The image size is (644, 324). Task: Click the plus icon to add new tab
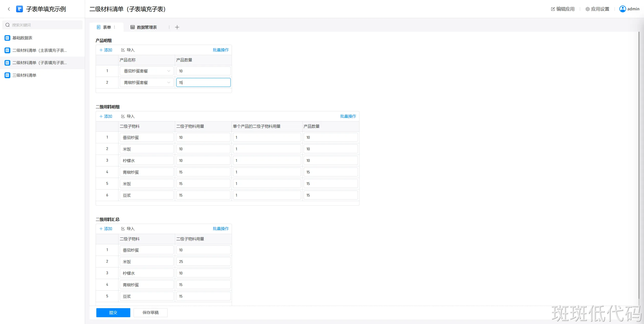[x=177, y=27]
